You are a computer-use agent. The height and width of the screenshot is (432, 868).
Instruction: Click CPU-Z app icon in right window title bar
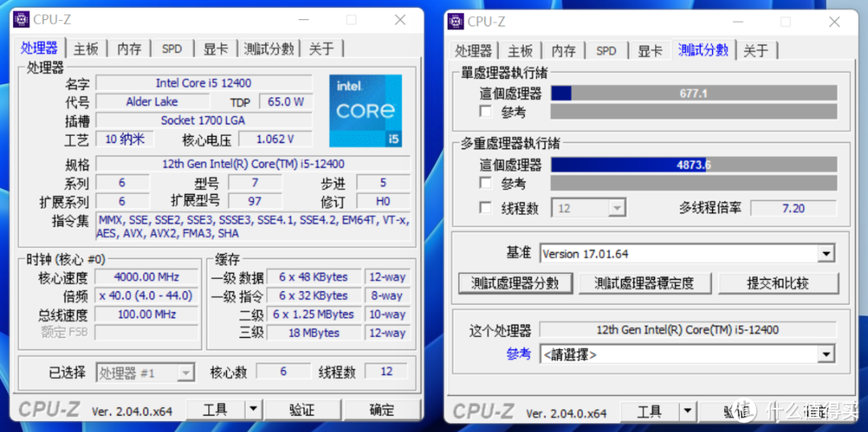coord(456,21)
